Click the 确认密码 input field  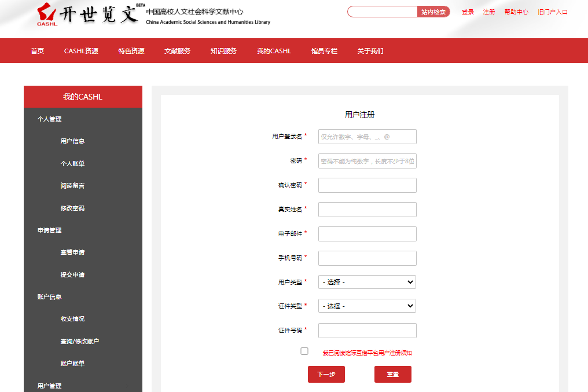(367, 185)
